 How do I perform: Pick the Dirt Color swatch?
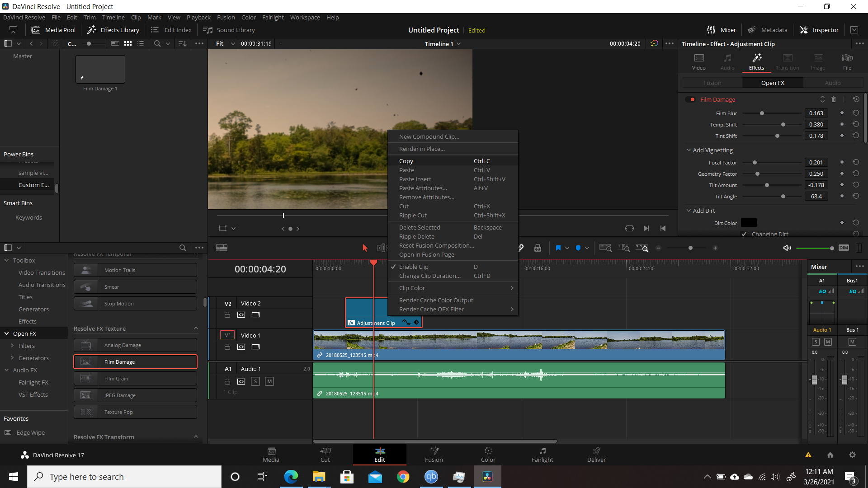point(749,223)
